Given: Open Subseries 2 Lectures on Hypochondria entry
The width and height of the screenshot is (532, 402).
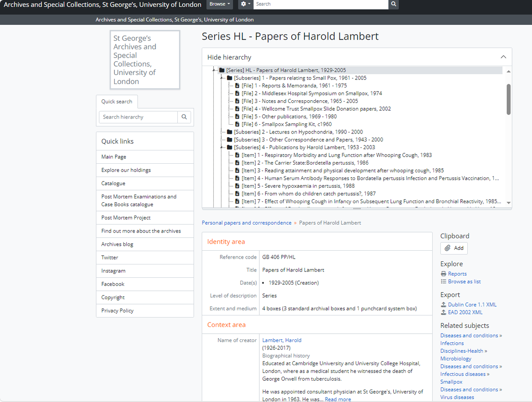Looking at the screenshot, I should [298, 132].
